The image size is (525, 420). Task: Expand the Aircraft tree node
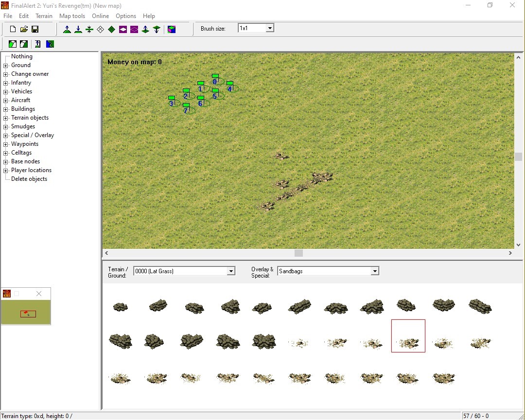coord(6,101)
